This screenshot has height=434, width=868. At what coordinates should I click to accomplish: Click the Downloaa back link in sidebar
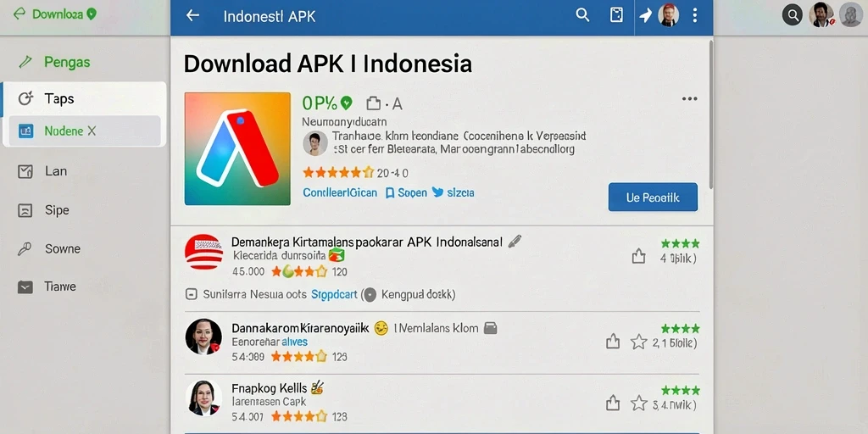[x=54, y=14]
